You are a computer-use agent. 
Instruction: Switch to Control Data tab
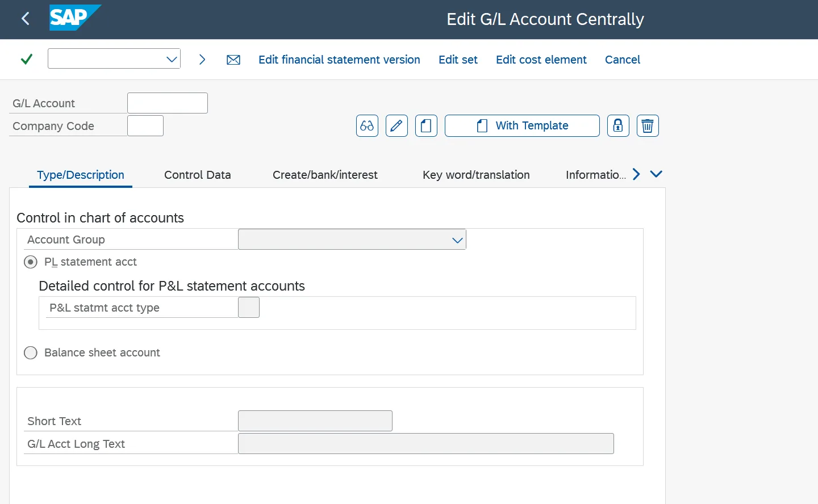pyautogui.click(x=198, y=175)
